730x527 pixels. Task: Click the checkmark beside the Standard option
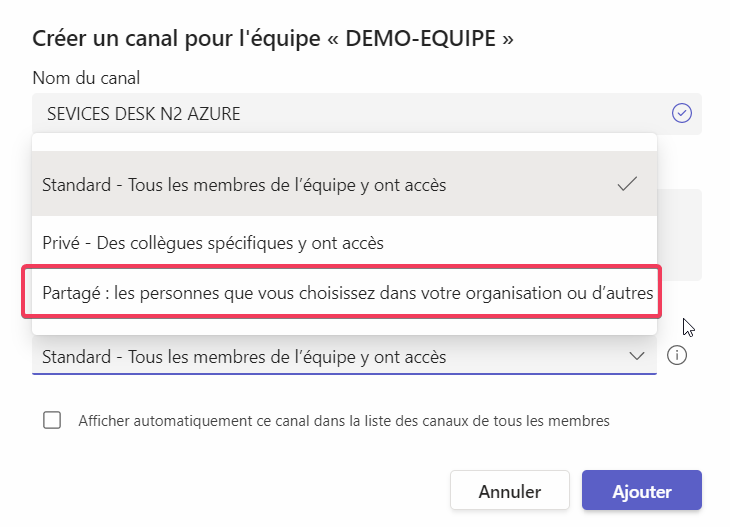click(x=627, y=184)
